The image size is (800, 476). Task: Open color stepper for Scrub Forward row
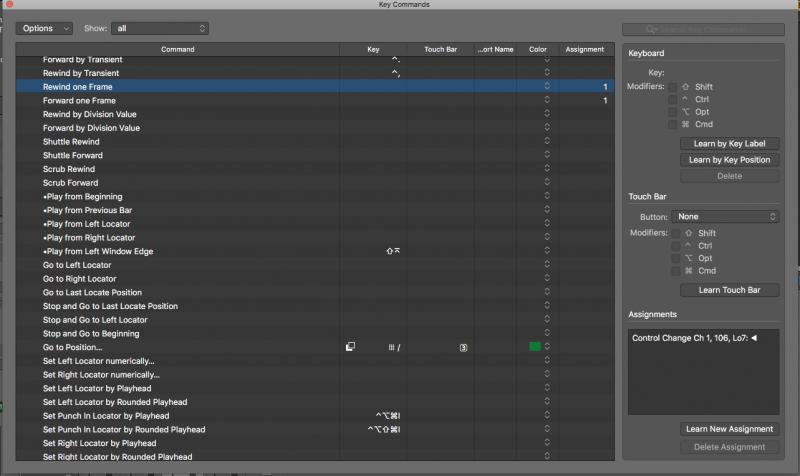(547, 182)
